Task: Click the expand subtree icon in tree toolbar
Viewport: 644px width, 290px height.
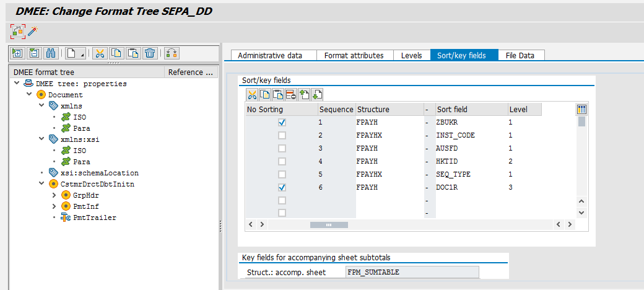Action: [x=17, y=53]
